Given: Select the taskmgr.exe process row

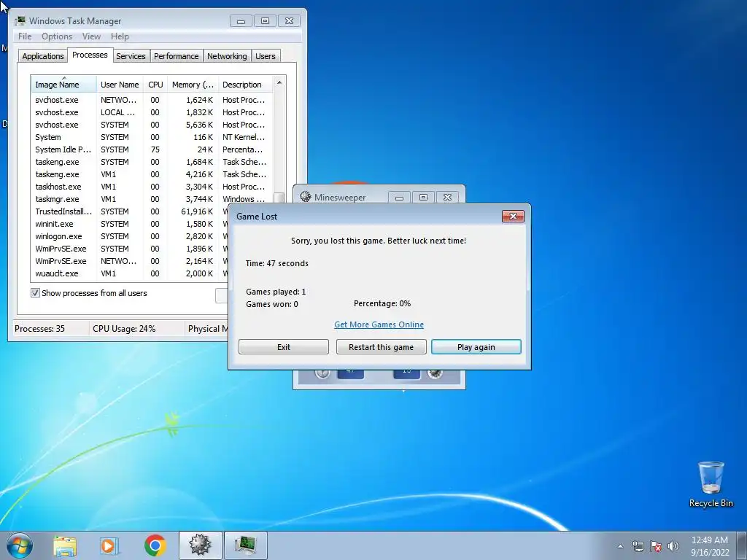Looking at the screenshot, I should [152, 199].
